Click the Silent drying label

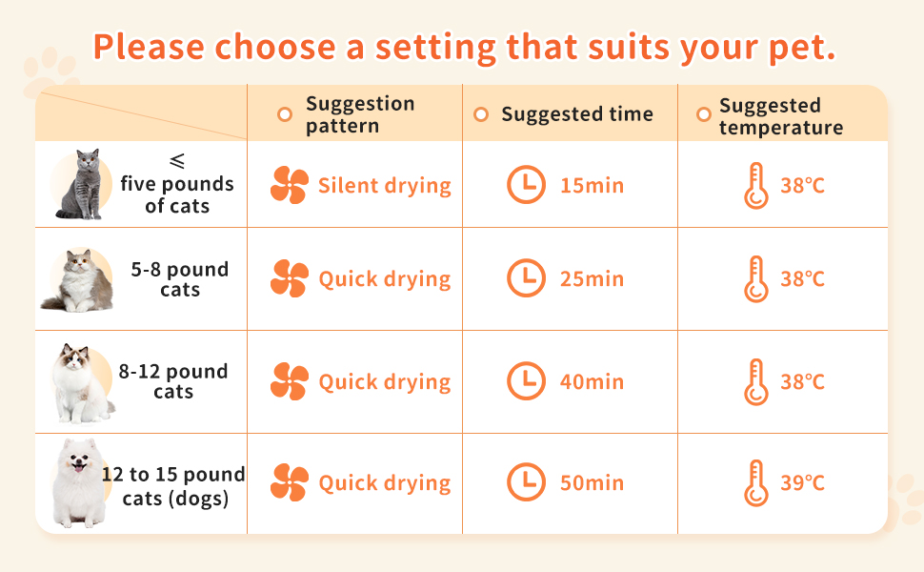(x=385, y=185)
